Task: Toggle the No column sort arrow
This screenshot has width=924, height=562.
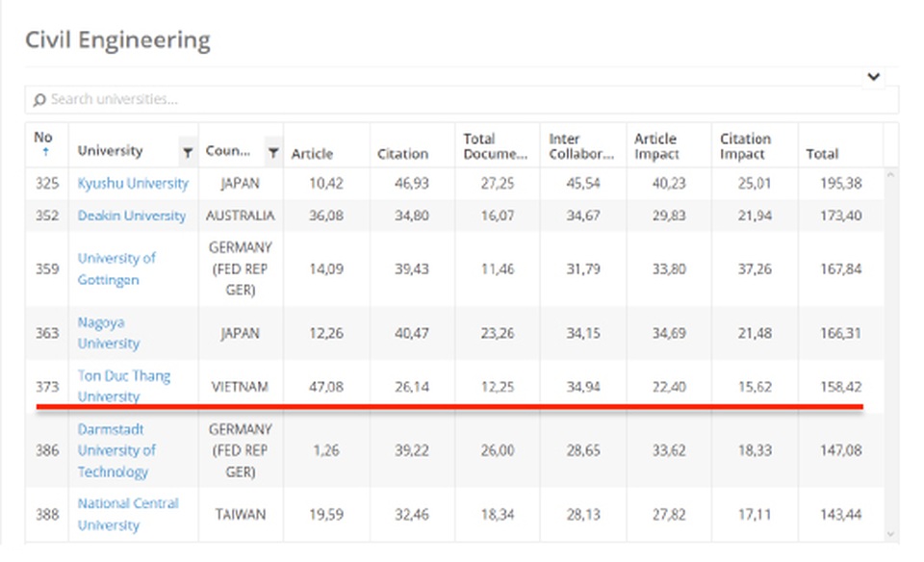Action: (x=45, y=152)
